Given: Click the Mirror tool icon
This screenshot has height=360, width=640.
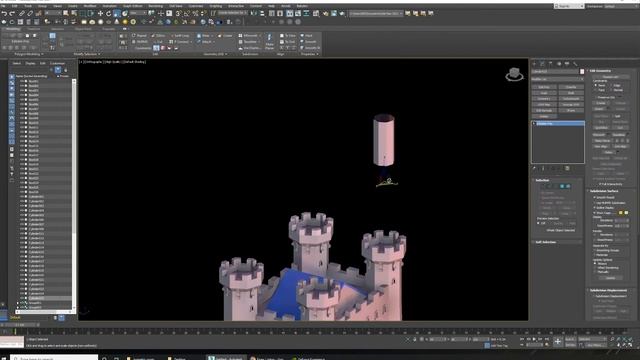Looking at the screenshot, I should click(254, 13).
